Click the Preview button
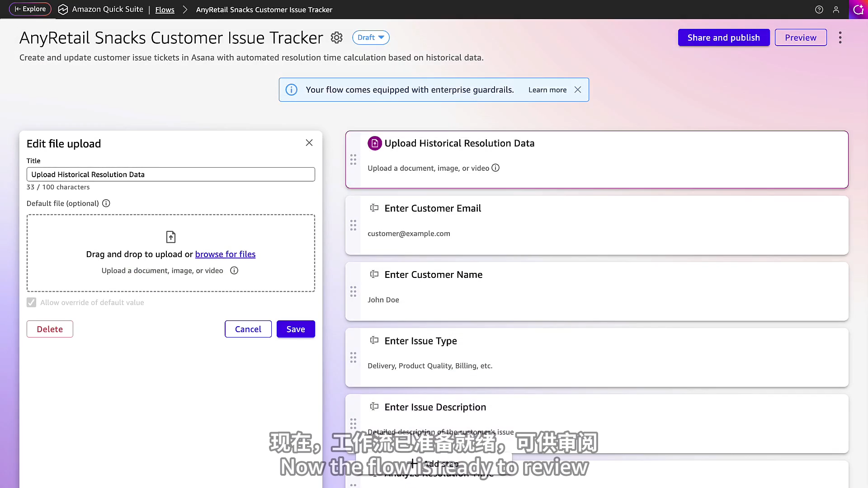Image resolution: width=868 pixels, height=488 pixels. click(800, 38)
